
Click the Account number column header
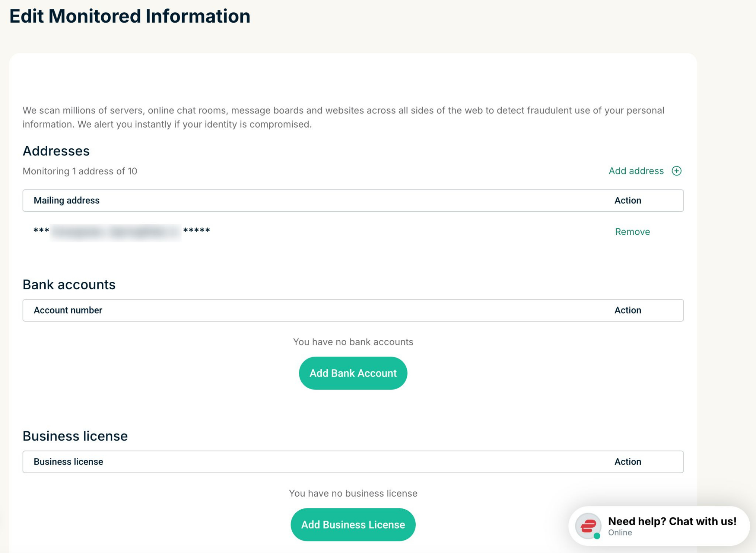point(68,310)
